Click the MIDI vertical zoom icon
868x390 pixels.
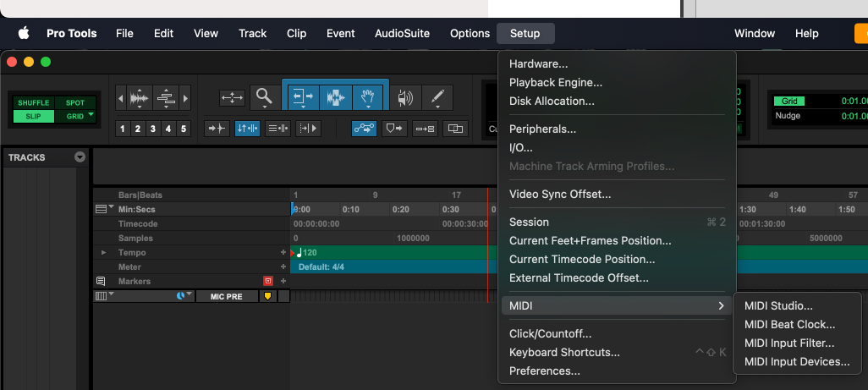point(166,98)
